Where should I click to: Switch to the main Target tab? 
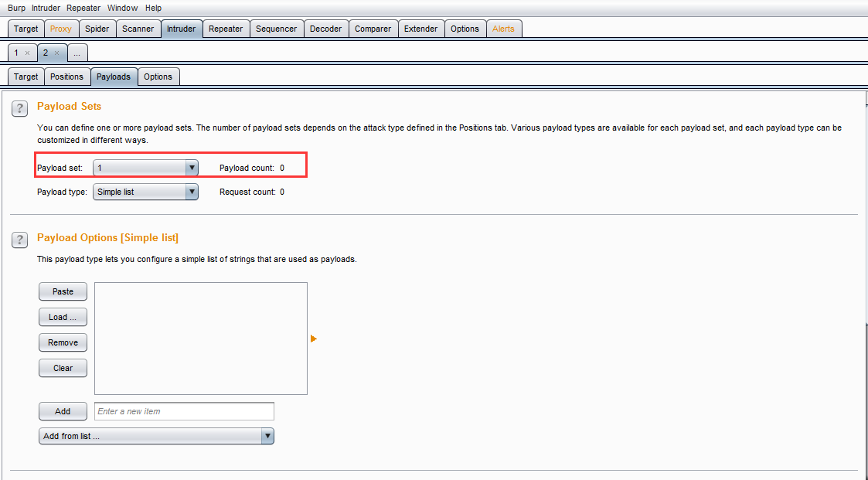click(26, 29)
